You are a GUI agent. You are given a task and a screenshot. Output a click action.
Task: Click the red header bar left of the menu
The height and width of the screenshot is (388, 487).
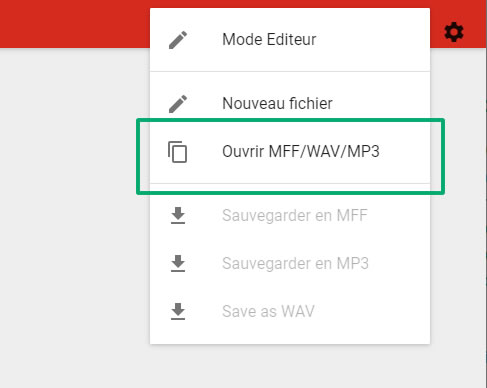pyautogui.click(x=75, y=24)
